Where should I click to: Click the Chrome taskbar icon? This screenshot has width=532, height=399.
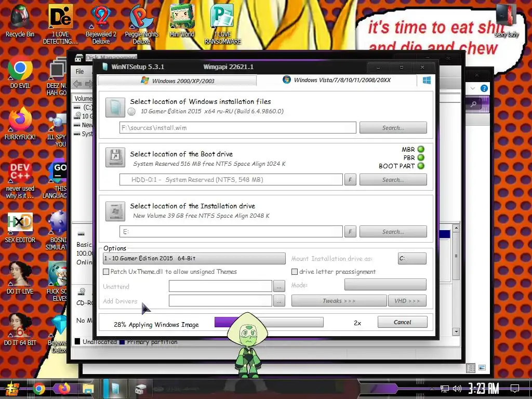[x=39, y=389]
